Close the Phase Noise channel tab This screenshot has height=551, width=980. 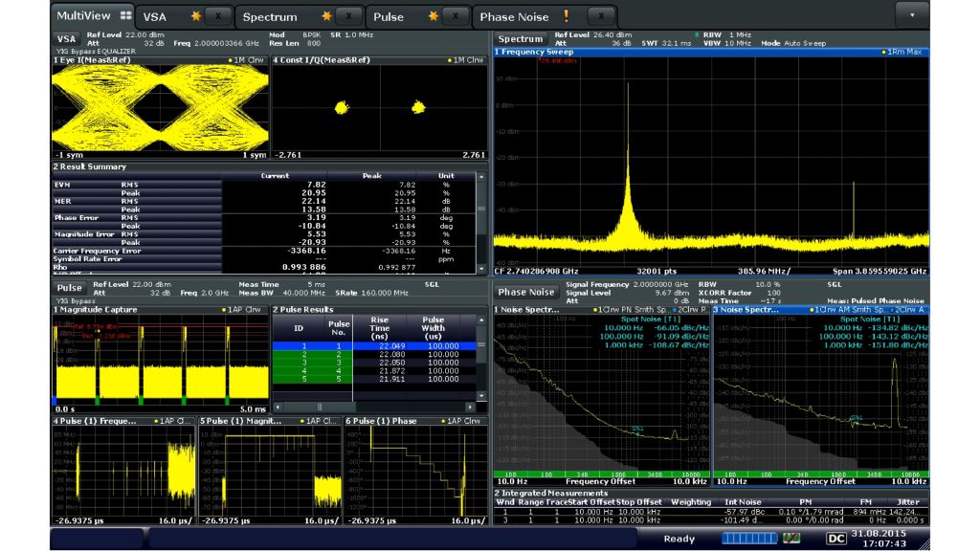tap(600, 17)
